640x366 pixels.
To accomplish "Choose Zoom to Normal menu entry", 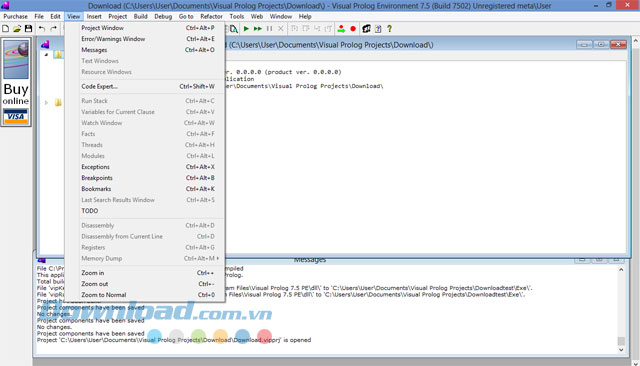I will pos(145,295).
